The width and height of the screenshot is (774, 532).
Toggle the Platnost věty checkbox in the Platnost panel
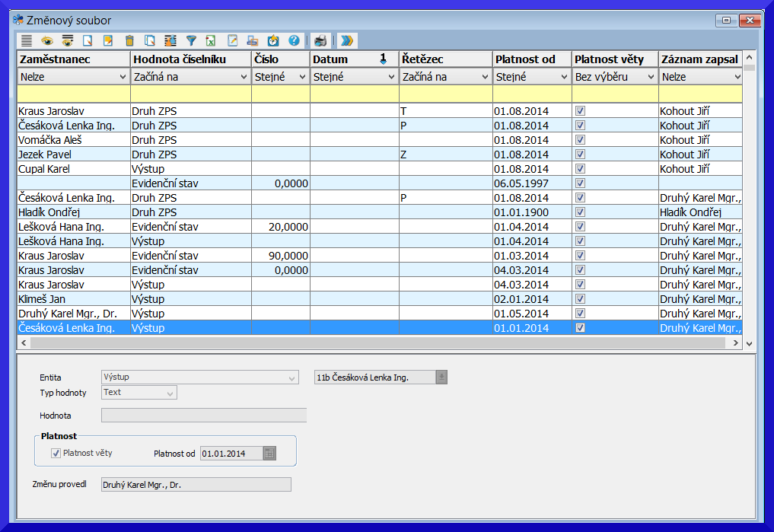click(x=56, y=453)
